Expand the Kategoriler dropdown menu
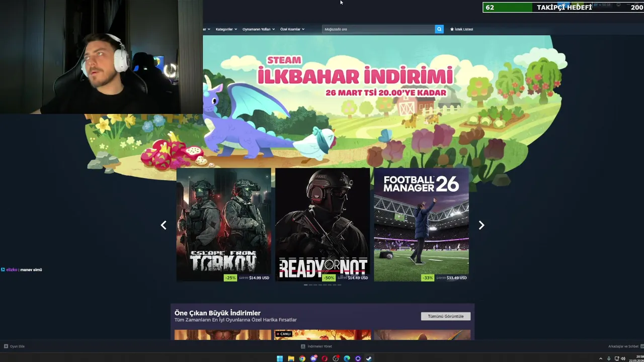The height and width of the screenshot is (362, 644). pos(226,29)
